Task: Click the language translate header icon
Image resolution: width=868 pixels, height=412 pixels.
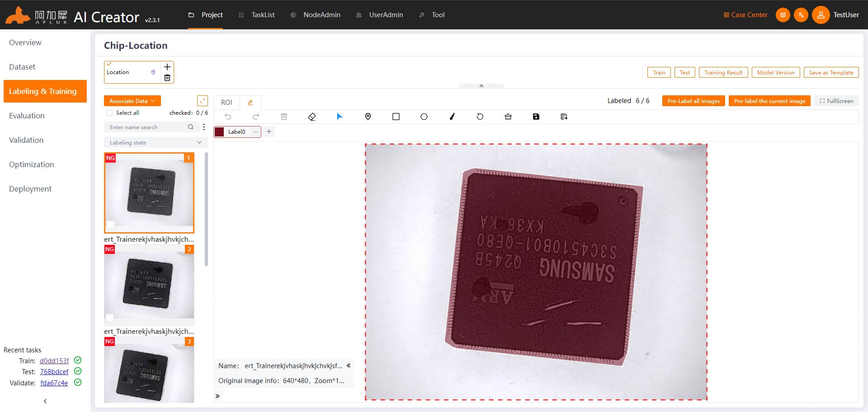Action: [x=801, y=15]
